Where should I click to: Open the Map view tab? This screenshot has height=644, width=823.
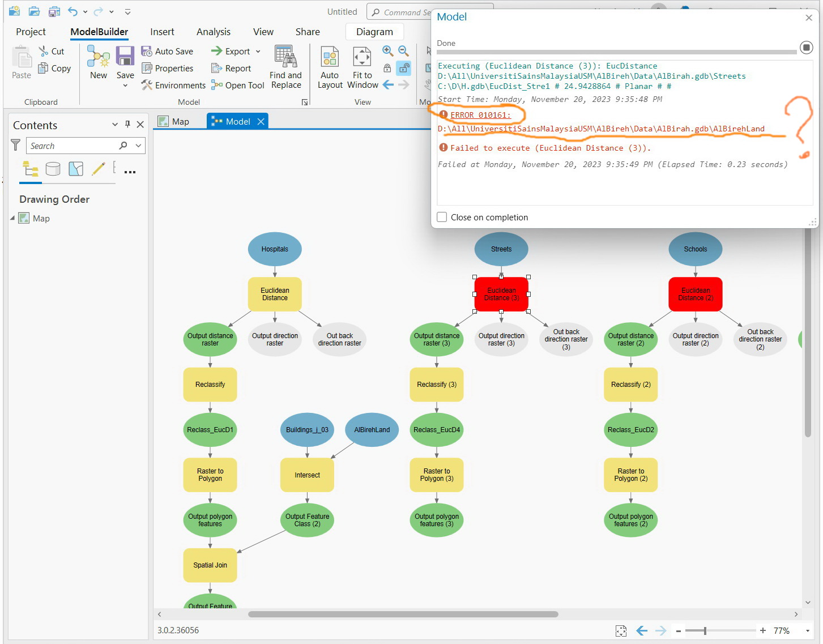pos(174,121)
